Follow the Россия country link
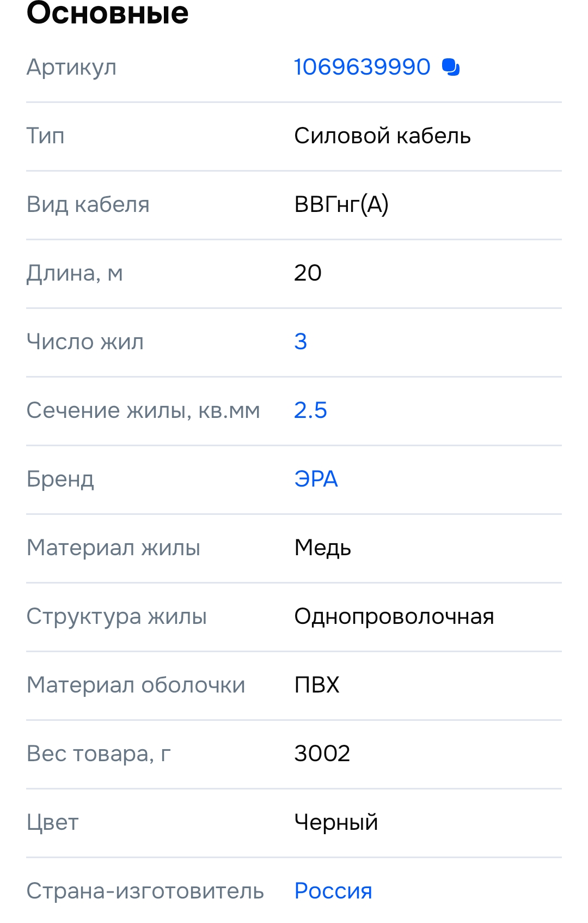This screenshot has height=923, width=588. (x=333, y=891)
